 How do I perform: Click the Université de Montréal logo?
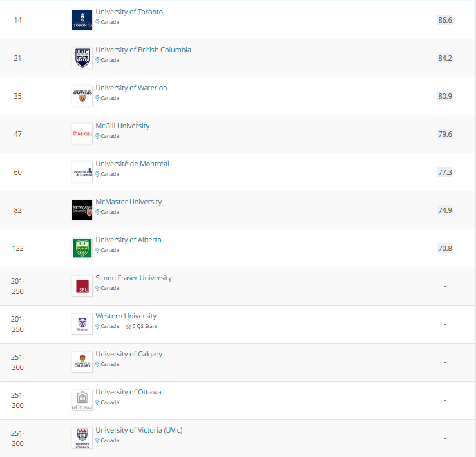coord(82,172)
